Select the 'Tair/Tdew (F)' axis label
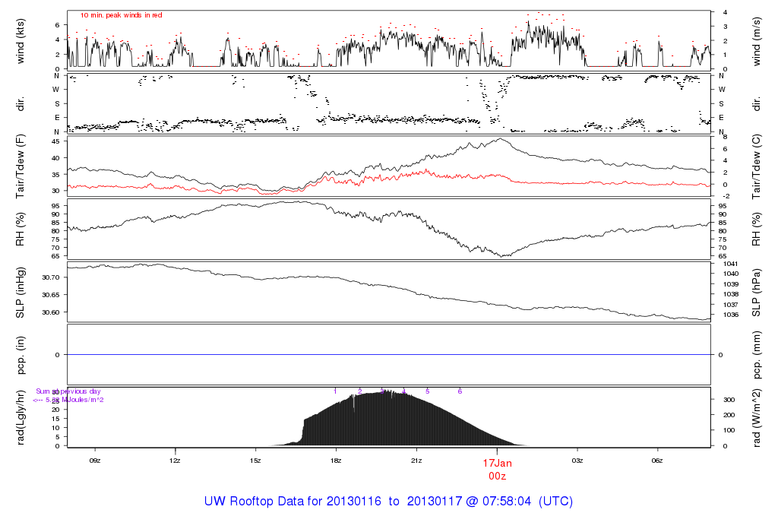Image resolution: width=778 pixels, height=532 pixels. pos(20,165)
